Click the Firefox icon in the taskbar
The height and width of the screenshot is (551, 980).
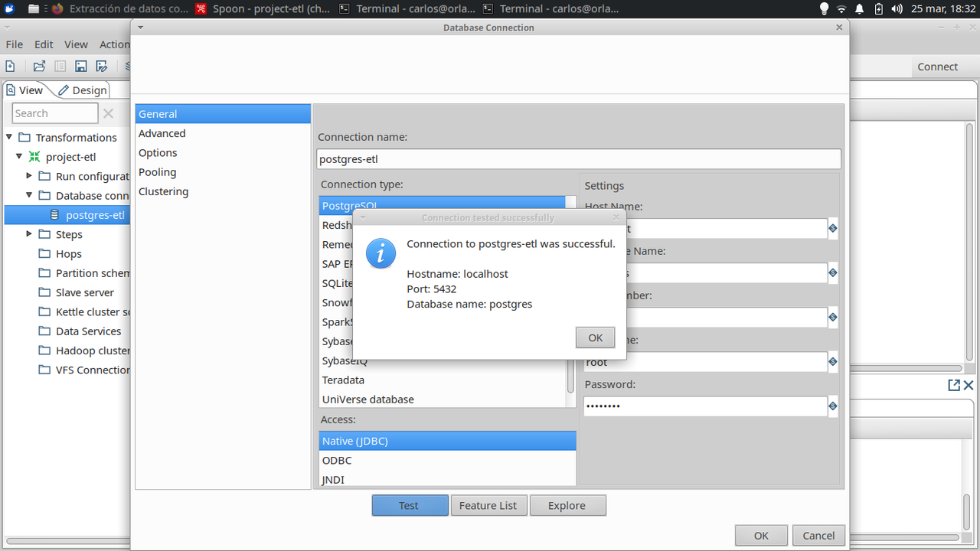click(57, 9)
